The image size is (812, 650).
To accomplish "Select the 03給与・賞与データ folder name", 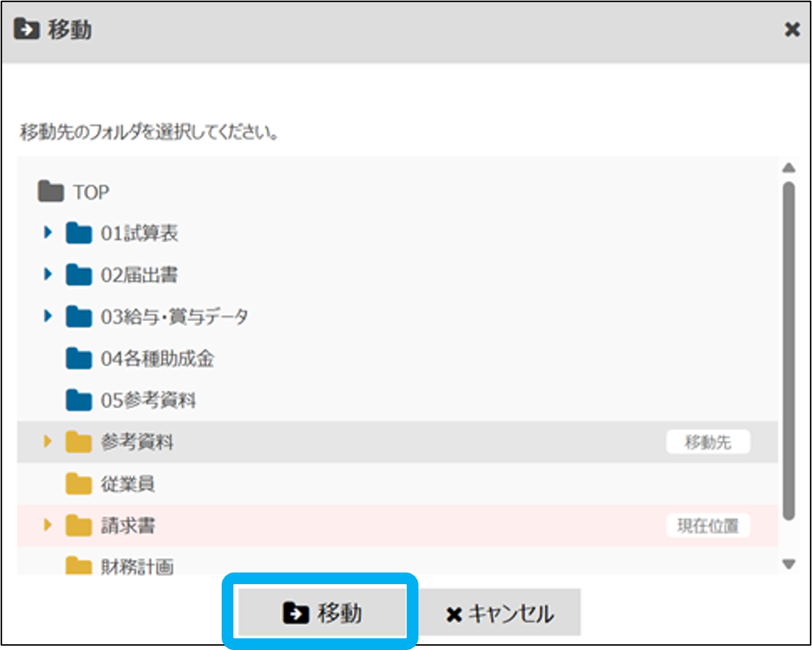I will coord(174,317).
